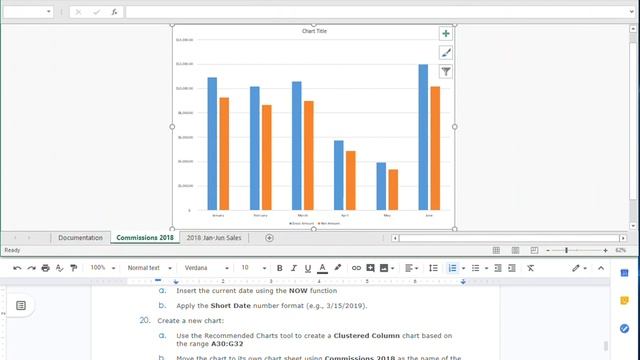Screen dimensions: 640x360
Task: Click the horizontal sheet scrollbar
Action: pos(509,238)
